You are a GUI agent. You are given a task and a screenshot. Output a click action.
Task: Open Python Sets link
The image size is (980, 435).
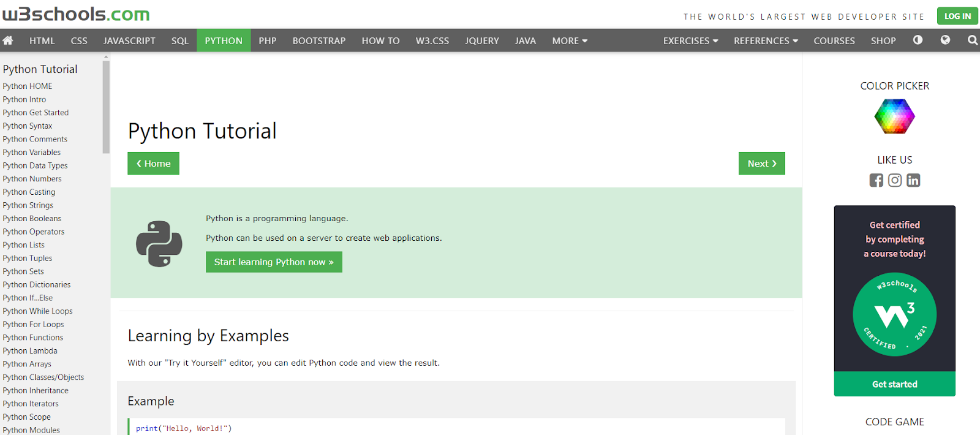(23, 271)
